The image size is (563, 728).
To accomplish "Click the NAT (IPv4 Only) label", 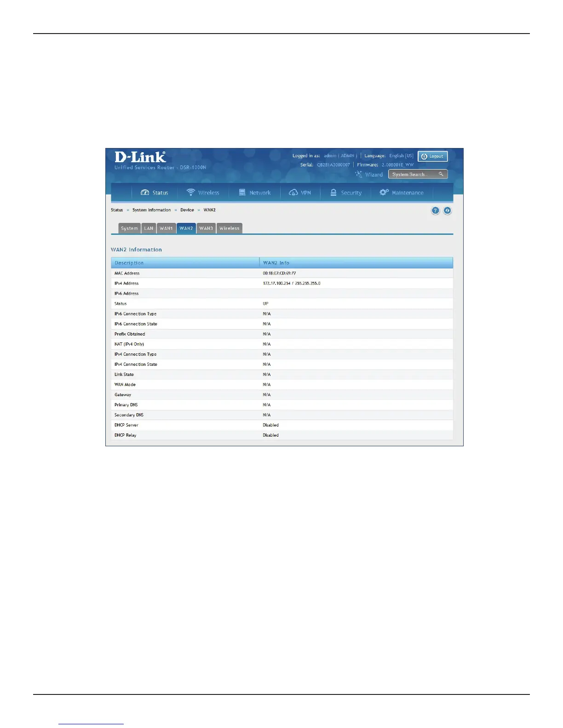I will pos(129,344).
